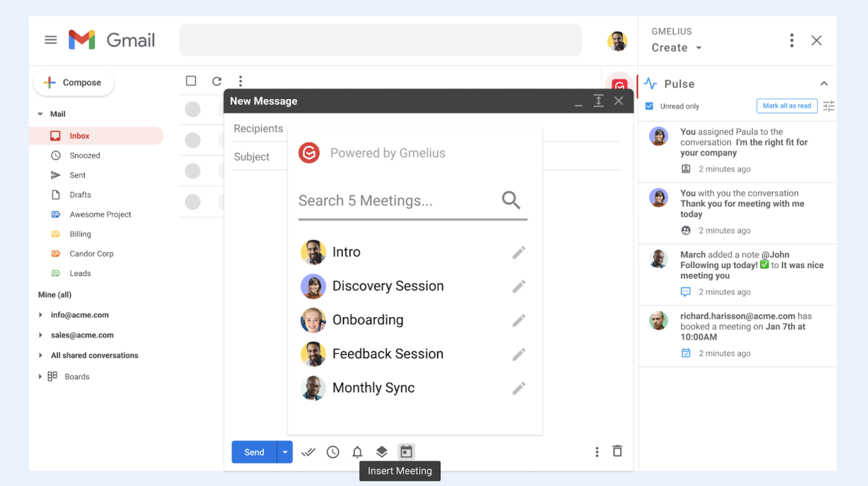
Task: Open Pulse filter settings sliders icon
Action: click(x=828, y=106)
